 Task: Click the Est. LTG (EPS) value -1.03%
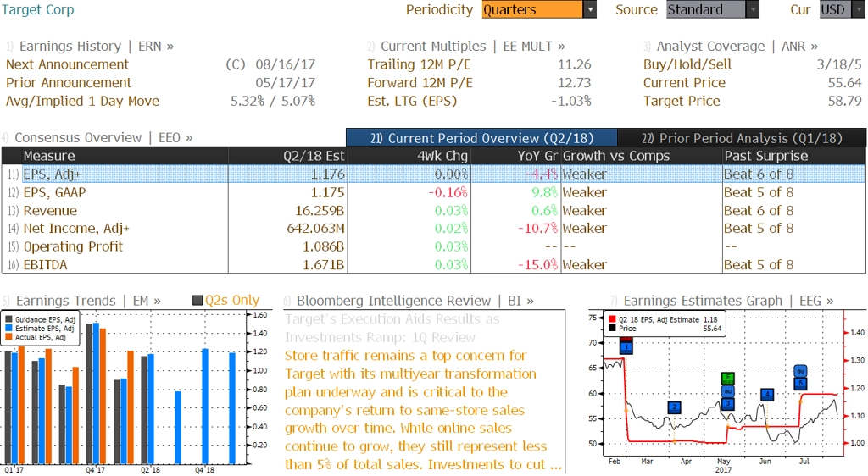pyautogui.click(x=571, y=101)
